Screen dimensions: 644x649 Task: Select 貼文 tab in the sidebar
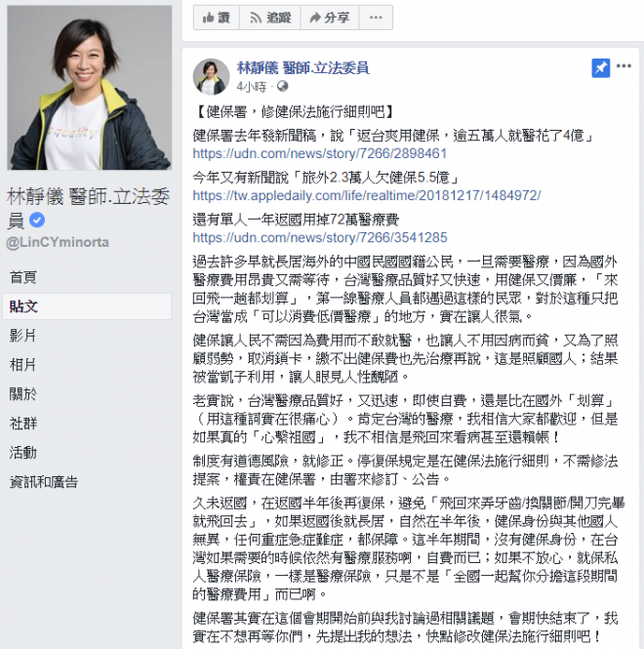click(87, 306)
